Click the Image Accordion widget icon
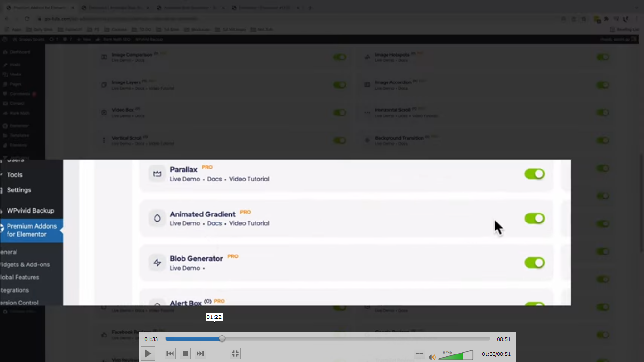 (367, 85)
